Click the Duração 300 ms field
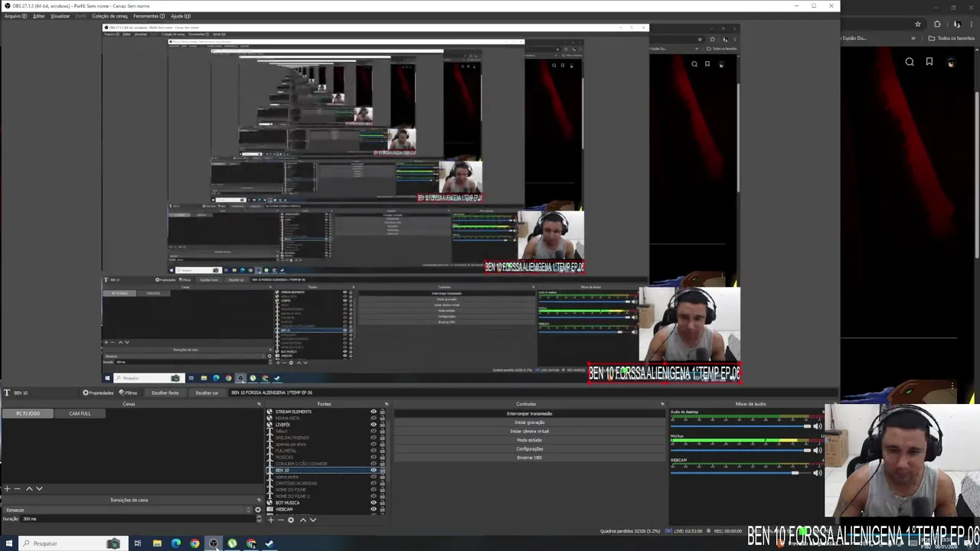Screen dimensions: 980x551 point(138,519)
